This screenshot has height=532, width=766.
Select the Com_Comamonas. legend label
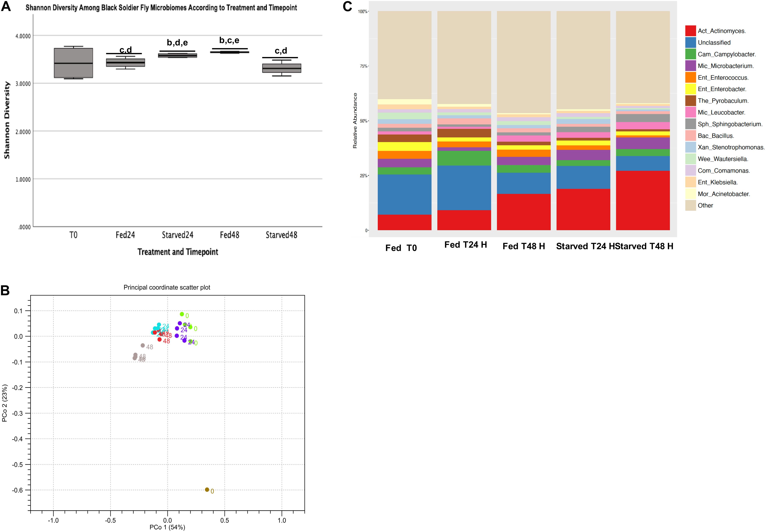(724, 171)
